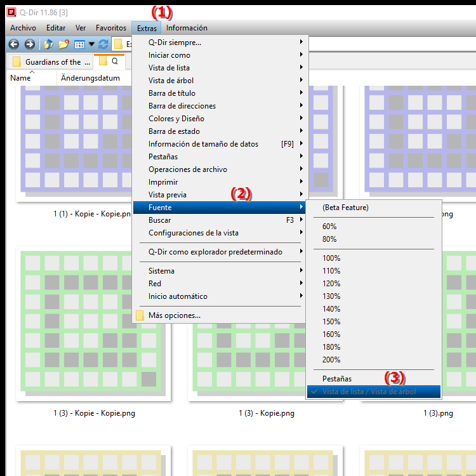476x476 pixels.
Task: Set font size to 160%
Action: point(374,335)
